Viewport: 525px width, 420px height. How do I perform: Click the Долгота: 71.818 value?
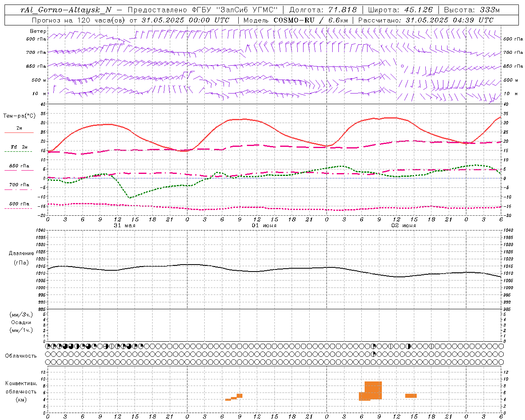coord(323,10)
